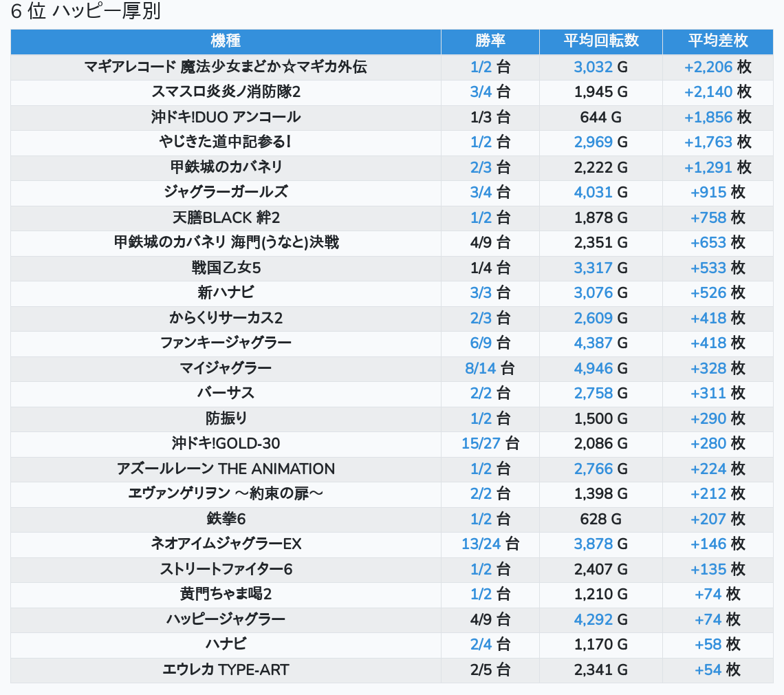This screenshot has width=784, height=695.
Task: Click ハナビ machine name in second-last row
Action: coord(226,645)
